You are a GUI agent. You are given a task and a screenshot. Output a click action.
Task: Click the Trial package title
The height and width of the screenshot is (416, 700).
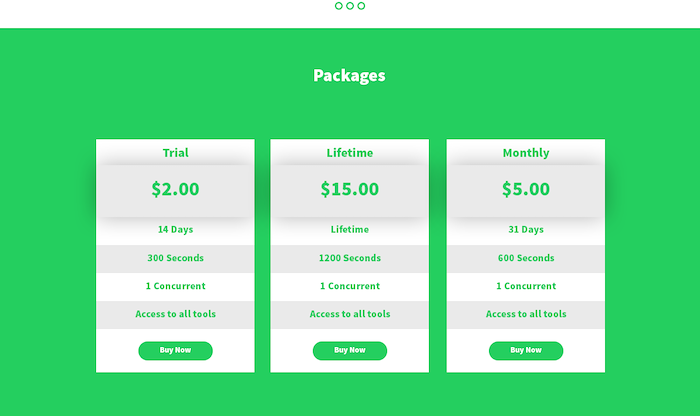coord(175,153)
